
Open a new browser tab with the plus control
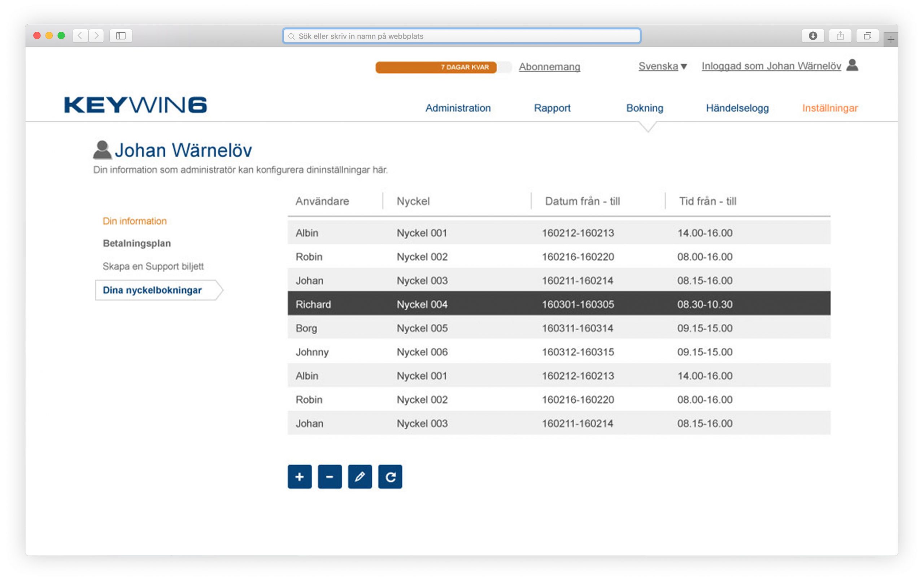892,38
